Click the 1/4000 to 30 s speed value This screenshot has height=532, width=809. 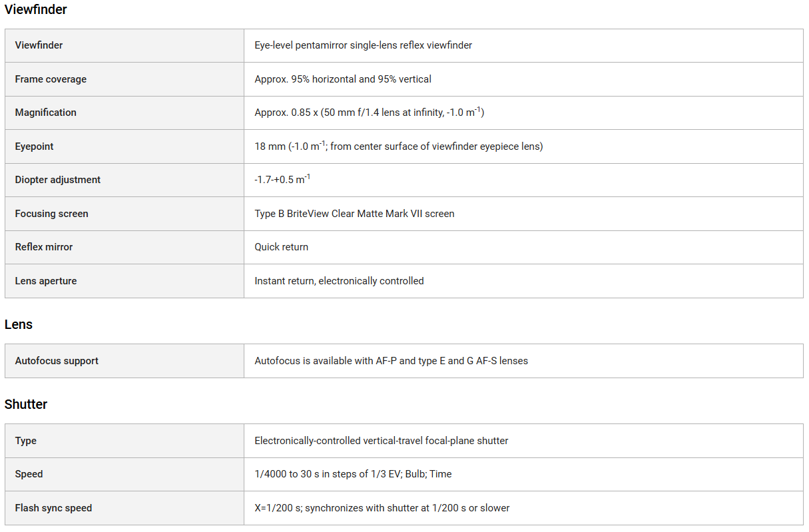tap(353, 474)
